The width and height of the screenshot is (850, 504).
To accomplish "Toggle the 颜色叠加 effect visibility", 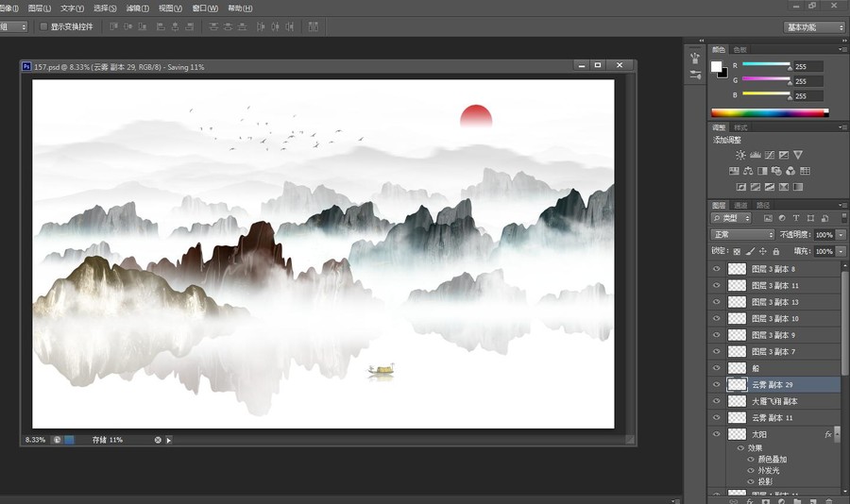I will (x=751, y=459).
